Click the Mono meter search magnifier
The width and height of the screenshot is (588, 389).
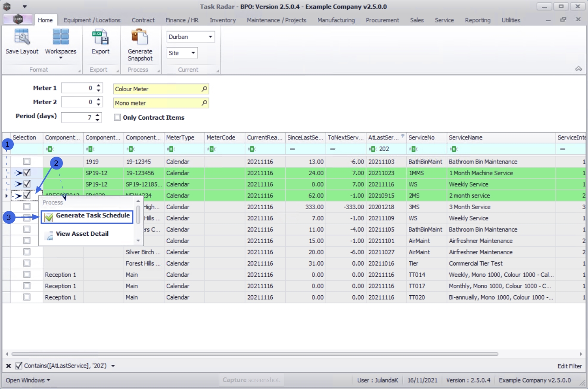click(x=204, y=103)
